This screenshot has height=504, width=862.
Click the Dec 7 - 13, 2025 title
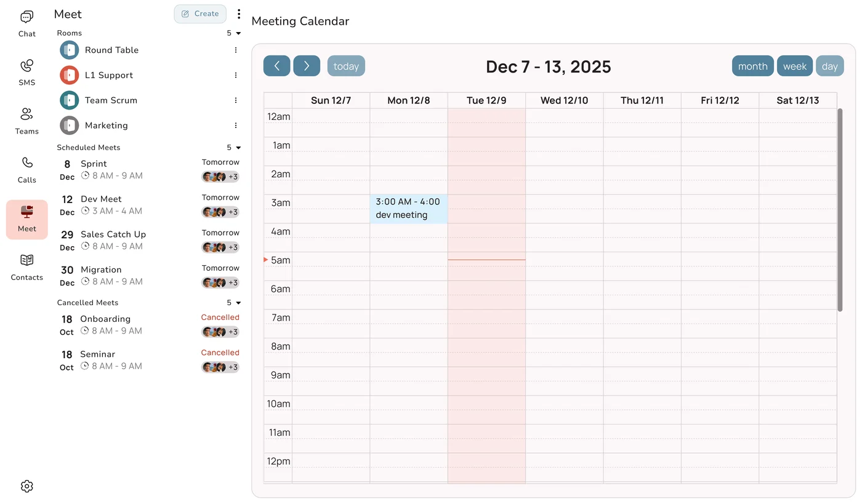tap(548, 66)
